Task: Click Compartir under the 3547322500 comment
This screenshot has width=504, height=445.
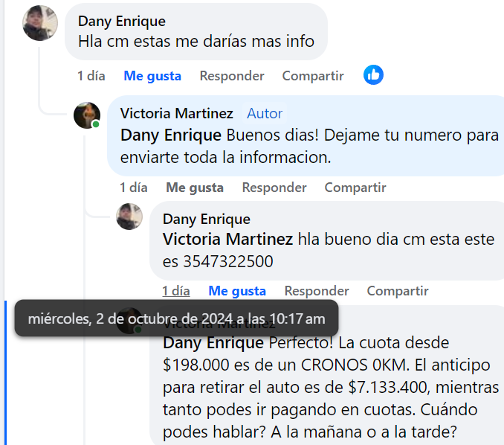Action: click(398, 291)
